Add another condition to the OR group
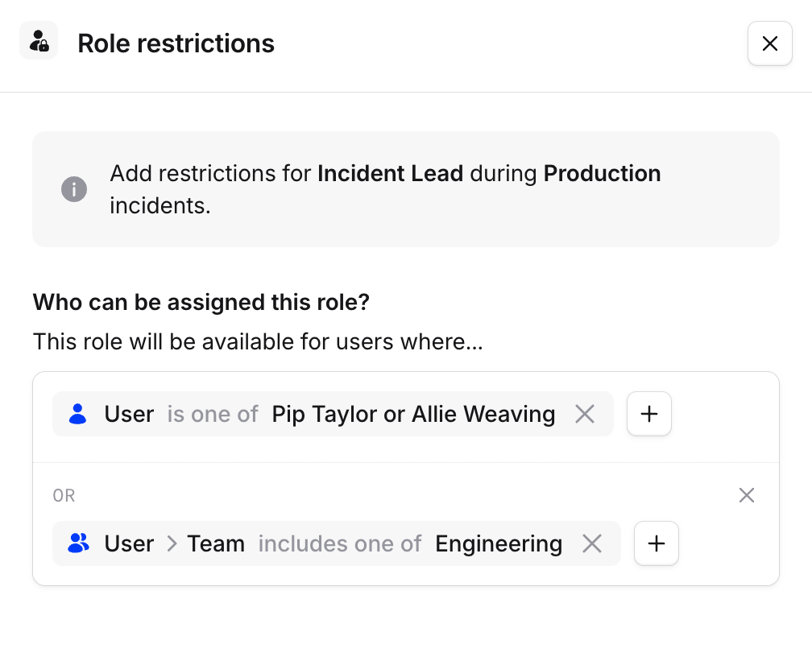812x665 pixels. coord(657,543)
